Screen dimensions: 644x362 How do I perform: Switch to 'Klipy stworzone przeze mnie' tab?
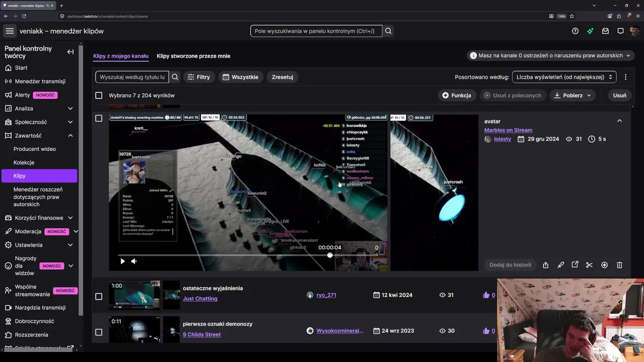pos(193,56)
